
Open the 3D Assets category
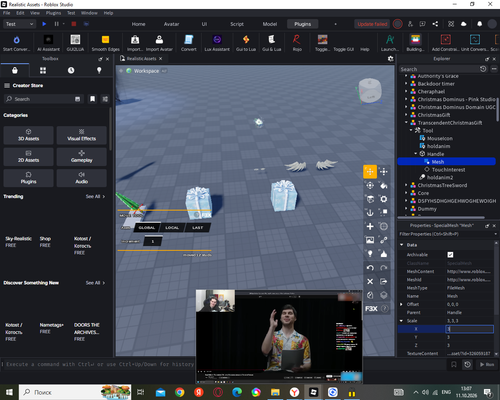[x=28, y=135]
